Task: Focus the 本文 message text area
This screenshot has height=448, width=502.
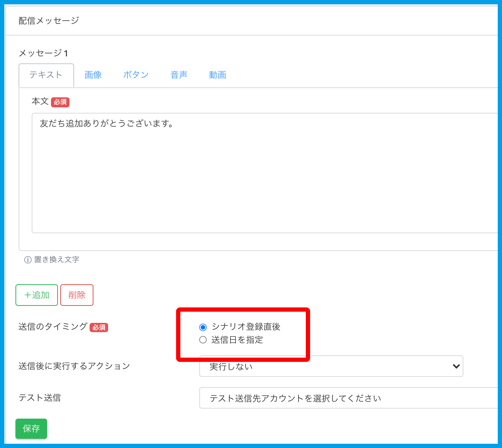Action: pyautogui.click(x=263, y=173)
